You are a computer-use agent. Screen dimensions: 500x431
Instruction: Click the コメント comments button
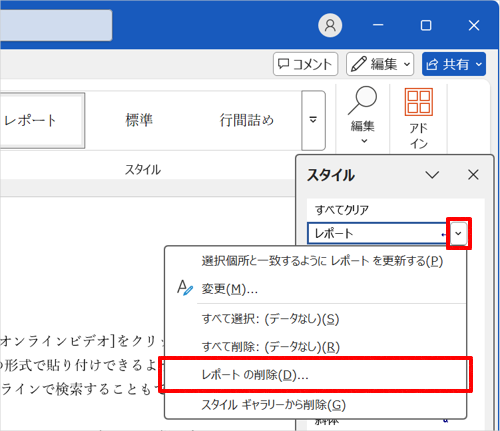coord(305,64)
